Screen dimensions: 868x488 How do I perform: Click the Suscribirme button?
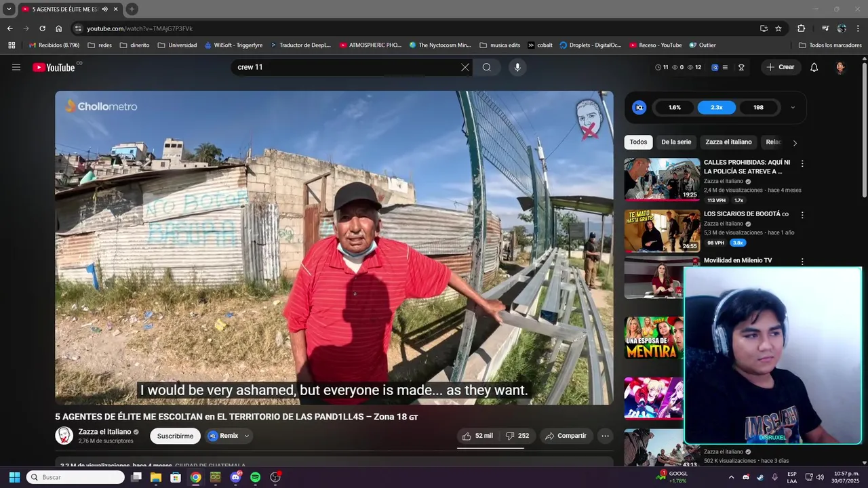(x=175, y=436)
